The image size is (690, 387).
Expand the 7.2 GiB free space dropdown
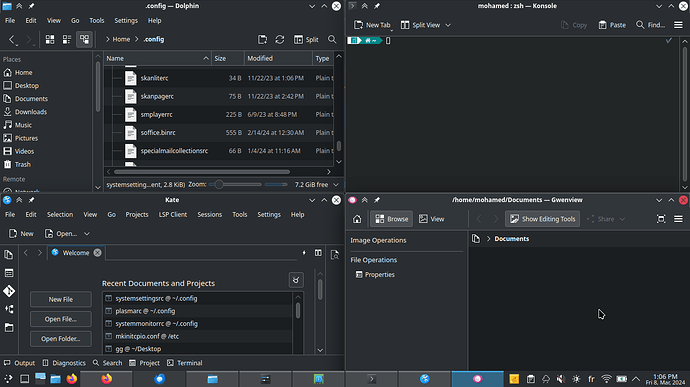click(336, 184)
